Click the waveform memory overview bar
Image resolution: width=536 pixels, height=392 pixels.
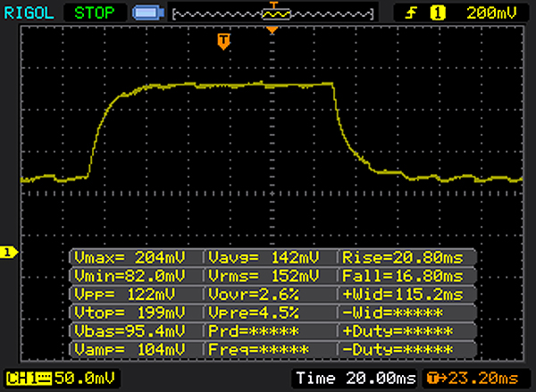[273, 14]
